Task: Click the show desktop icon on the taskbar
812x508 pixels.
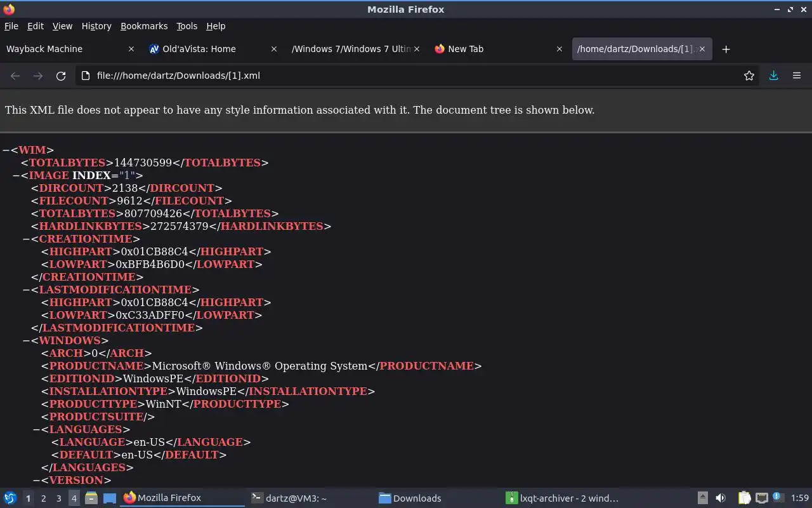Action: coord(109,498)
